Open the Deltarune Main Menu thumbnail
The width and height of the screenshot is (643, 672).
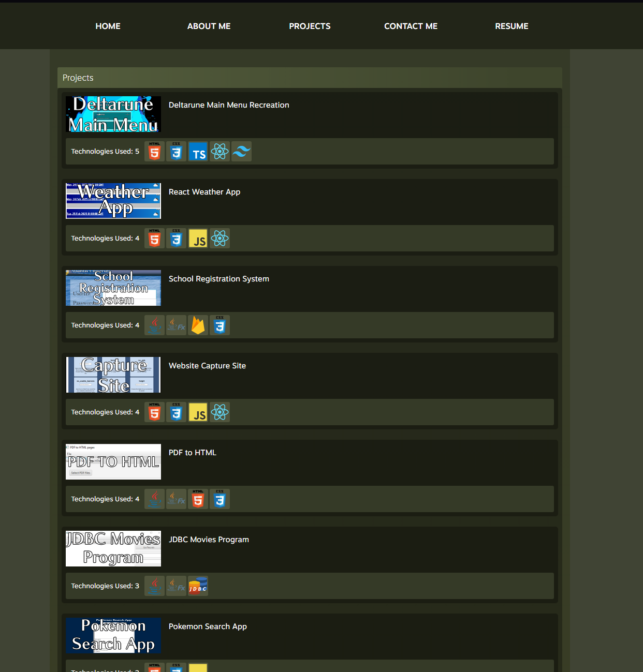click(x=113, y=114)
